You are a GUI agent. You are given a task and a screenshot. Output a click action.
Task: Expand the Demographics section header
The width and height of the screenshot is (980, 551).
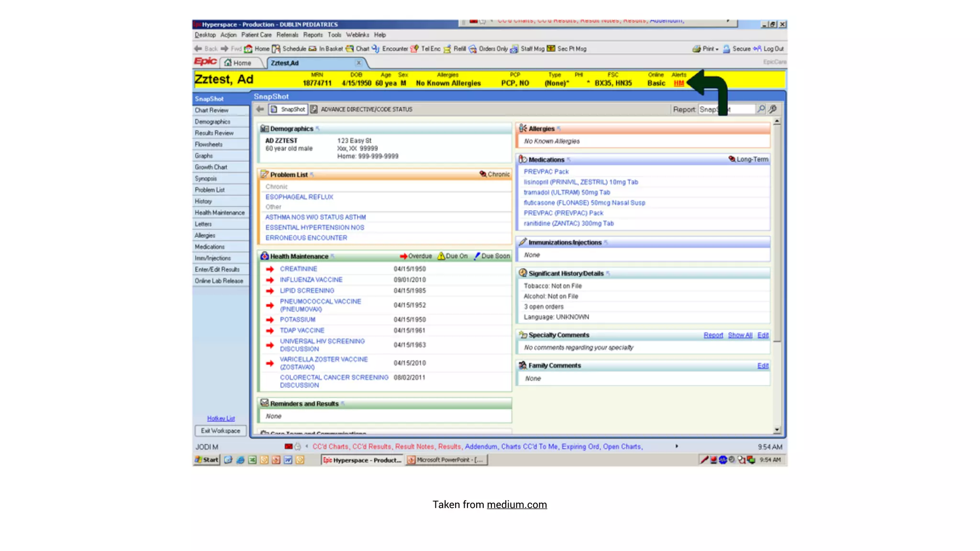coord(291,129)
